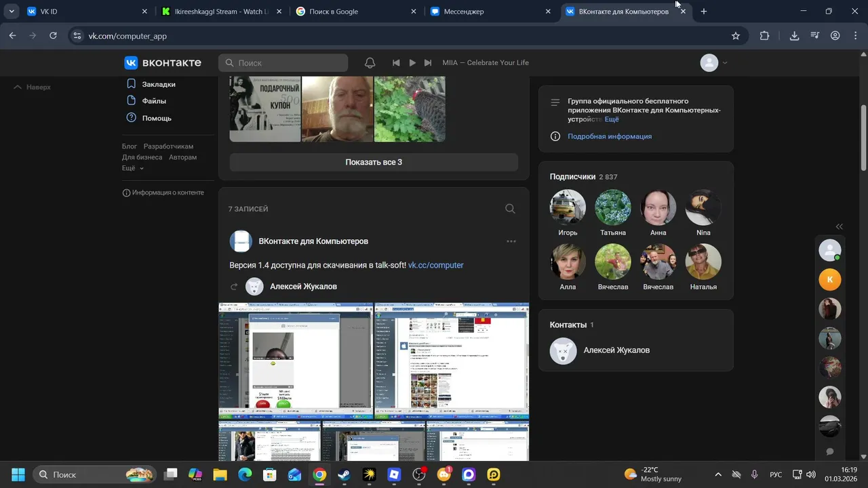Open the post options three-dot menu
The image size is (868, 488).
(511, 241)
